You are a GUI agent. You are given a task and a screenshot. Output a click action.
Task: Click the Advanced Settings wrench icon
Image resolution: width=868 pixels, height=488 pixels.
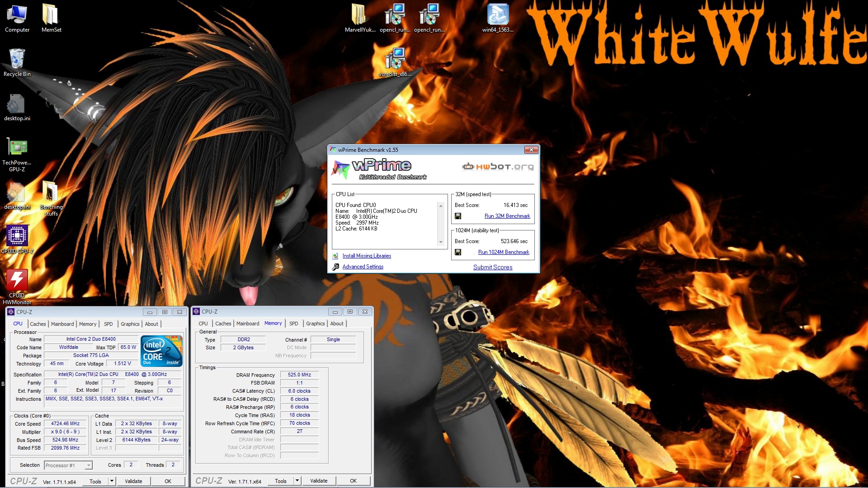click(x=335, y=267)
